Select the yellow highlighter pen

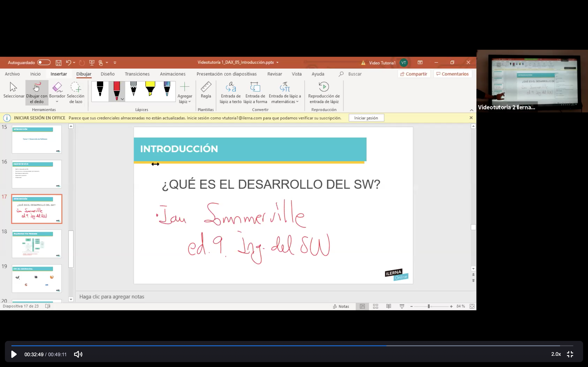[150, 89]
